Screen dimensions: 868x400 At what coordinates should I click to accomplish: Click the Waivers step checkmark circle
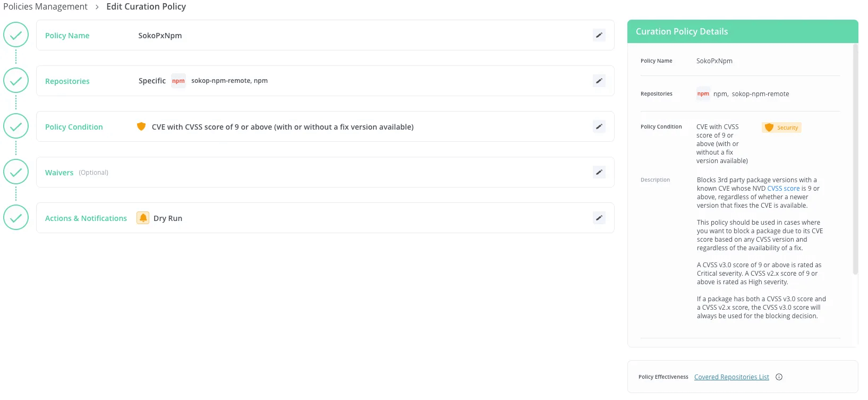pos(16,172)
